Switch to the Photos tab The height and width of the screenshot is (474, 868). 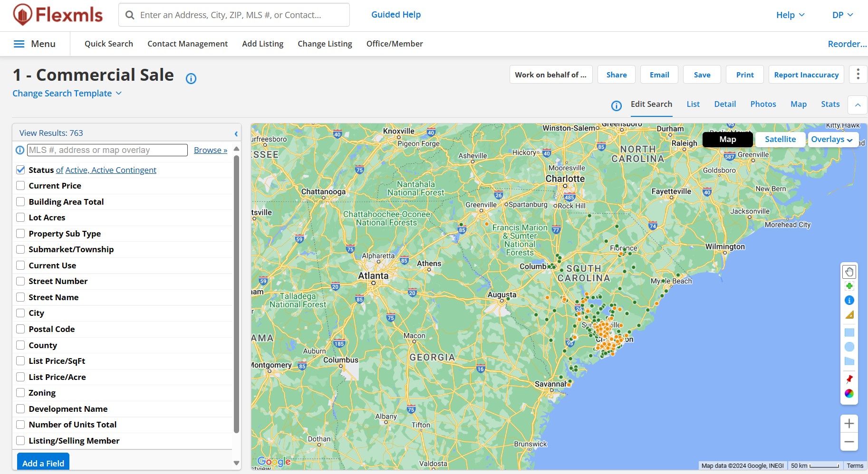[x=763, y=104]
